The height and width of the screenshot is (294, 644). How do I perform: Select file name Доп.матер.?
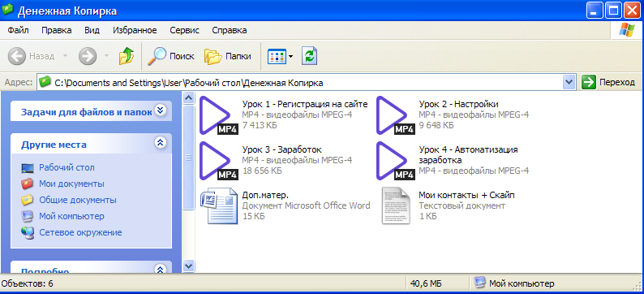(x=265, y=195)
